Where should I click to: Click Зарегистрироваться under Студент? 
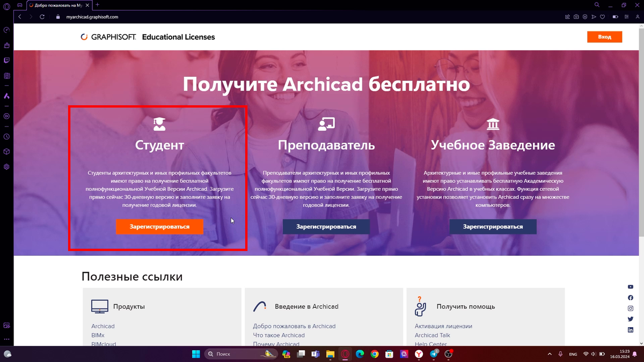(x=159, y=227)
